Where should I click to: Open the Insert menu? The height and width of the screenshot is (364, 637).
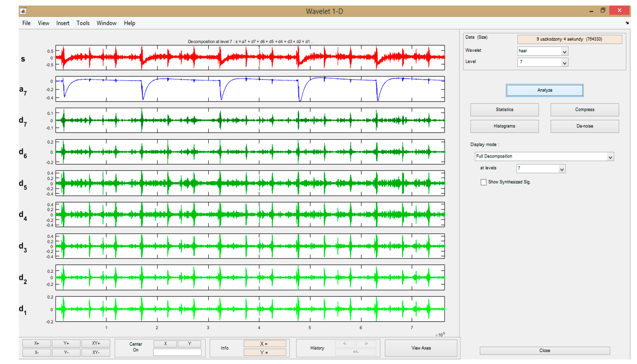[x=63, y=23]
